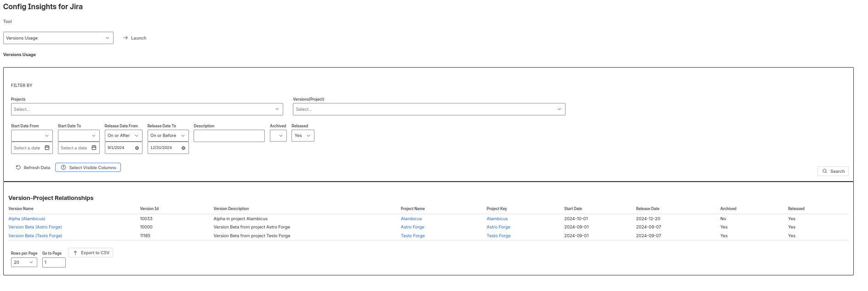The image size is (868, 291).
Task: Click the Start Date To date input
Action: (x=79, y=148)
